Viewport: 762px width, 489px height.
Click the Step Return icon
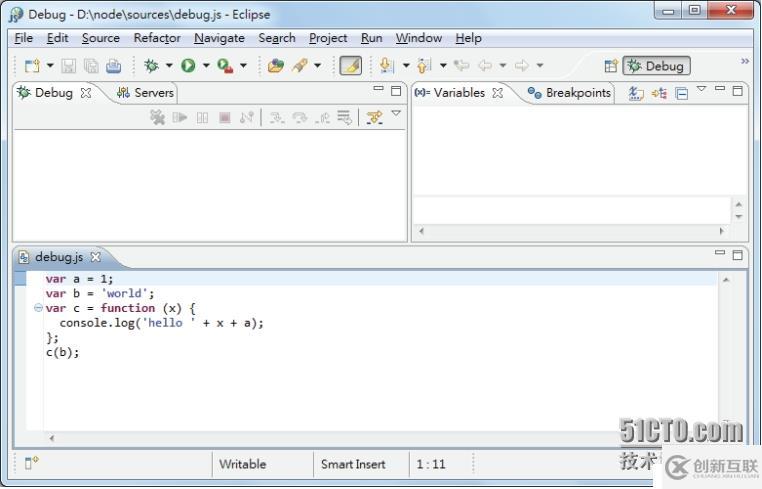pos(322,117)
